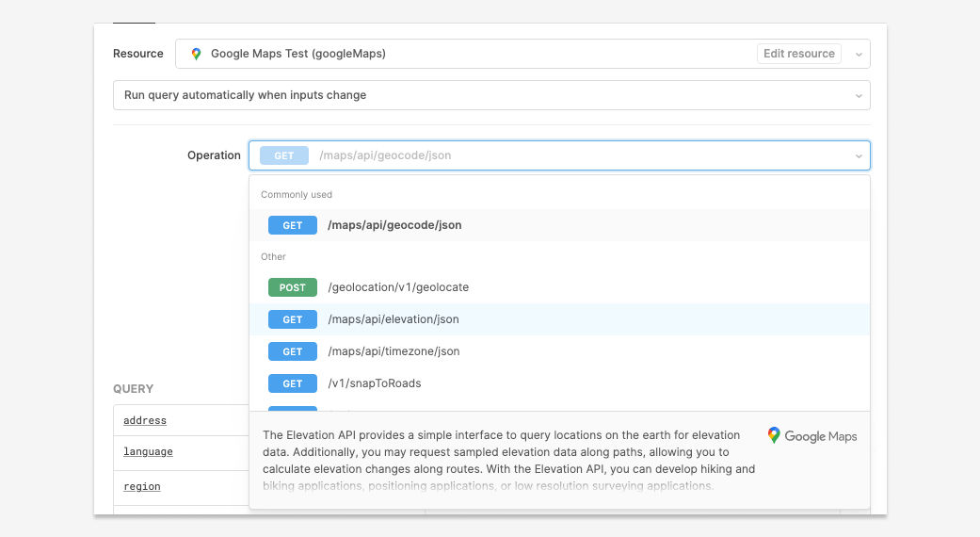This screenshot has height=537, width=980.
Task: Choose GET /maps/api/elevation/json operation
Action: (x=559, y=319)
